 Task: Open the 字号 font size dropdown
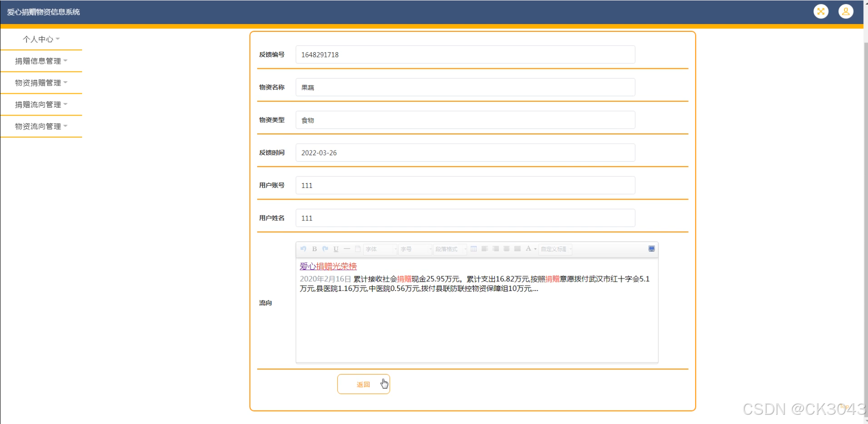coord(415,249)
